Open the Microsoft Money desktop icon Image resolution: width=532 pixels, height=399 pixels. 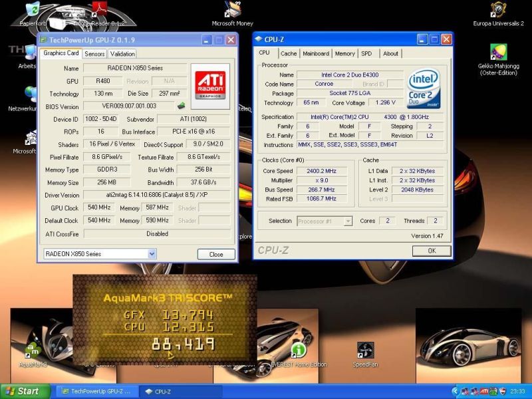point(232,14)
